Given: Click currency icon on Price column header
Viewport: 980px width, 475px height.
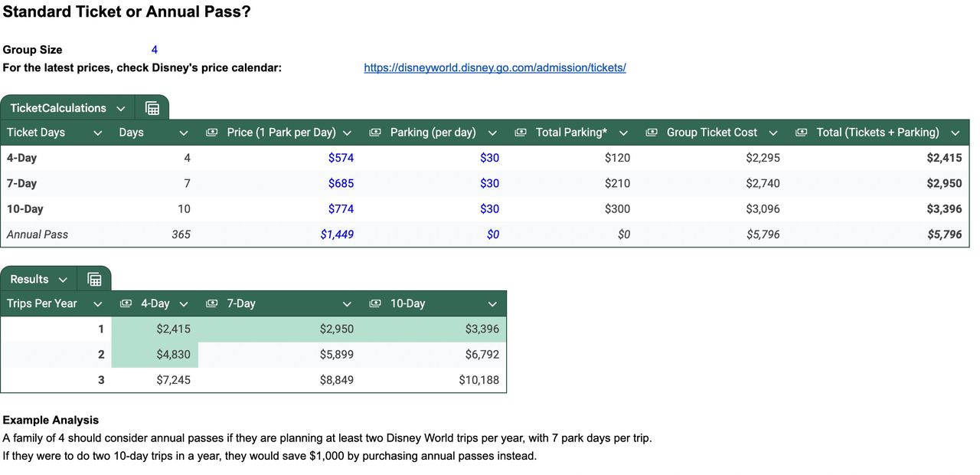Looking at the screenshot, I should tap(212, 133).
